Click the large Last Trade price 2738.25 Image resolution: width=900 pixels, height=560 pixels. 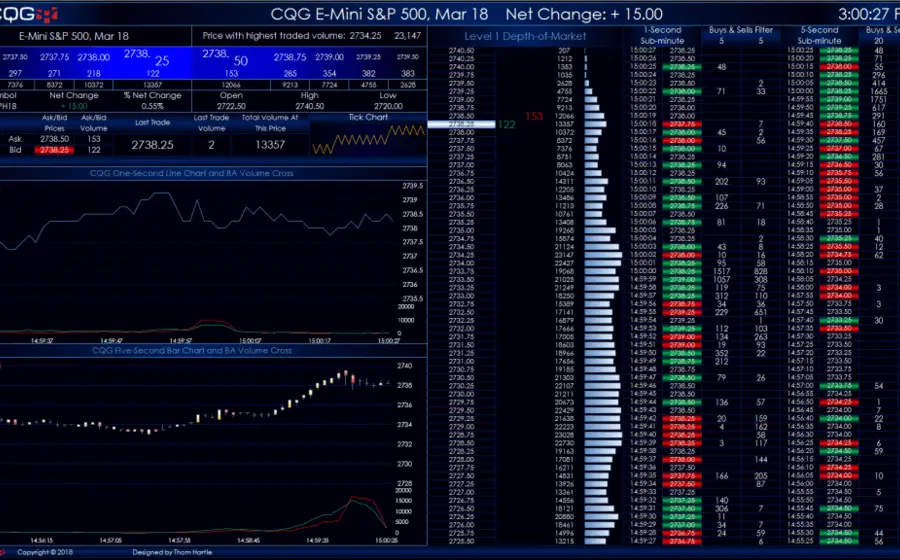click(x=152, y=145)
